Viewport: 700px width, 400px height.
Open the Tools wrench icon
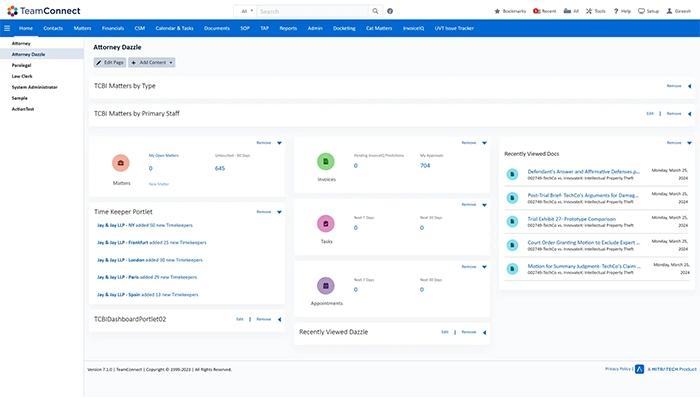(x=589, y=11)
